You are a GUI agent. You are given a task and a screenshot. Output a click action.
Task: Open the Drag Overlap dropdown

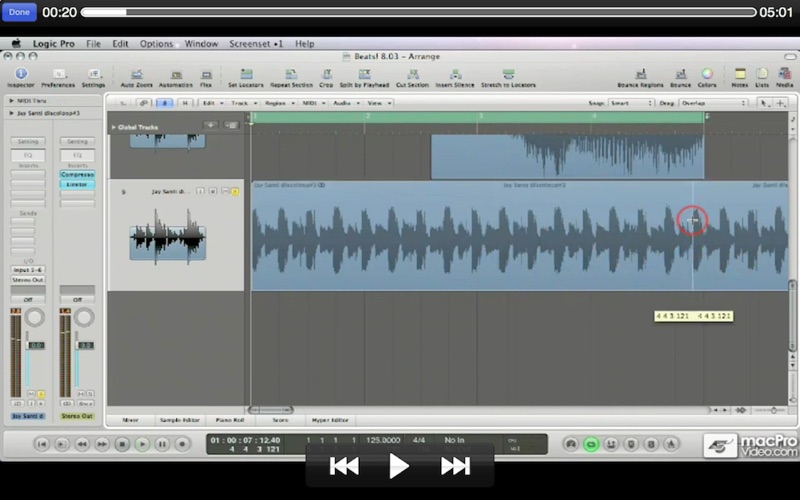coord(713,103)
